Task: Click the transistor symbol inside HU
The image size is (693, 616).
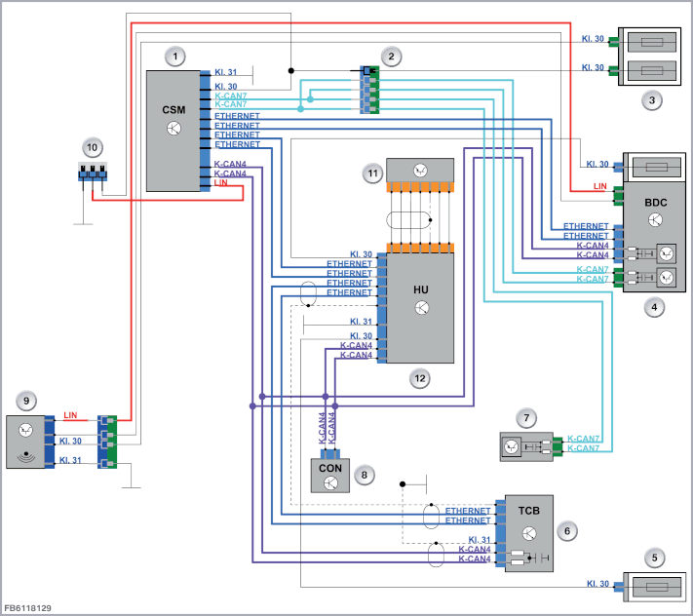Action: pos(422,308)
